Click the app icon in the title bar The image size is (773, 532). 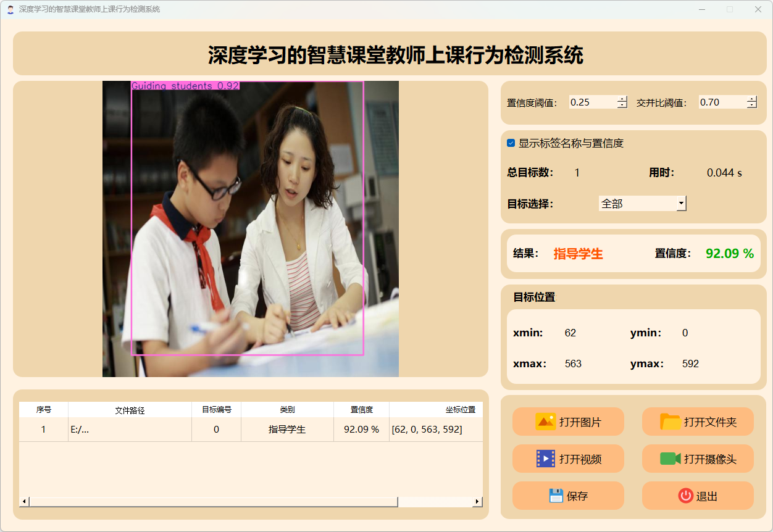tap(10, 9)
